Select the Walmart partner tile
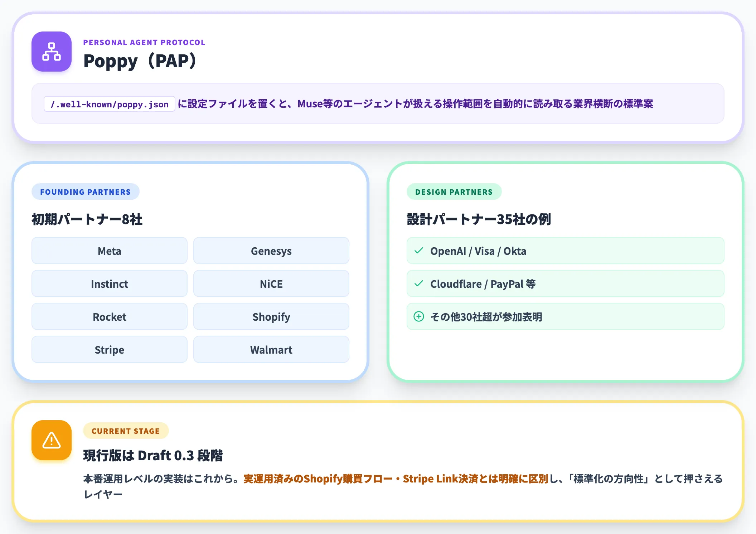Viewport: 756px width, 534px height. click(x=271, y=349)
